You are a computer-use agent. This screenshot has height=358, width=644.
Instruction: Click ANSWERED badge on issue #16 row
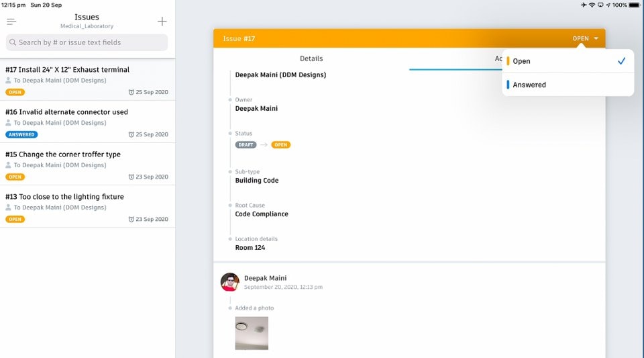pyautogui.click(x=21, y=134)
